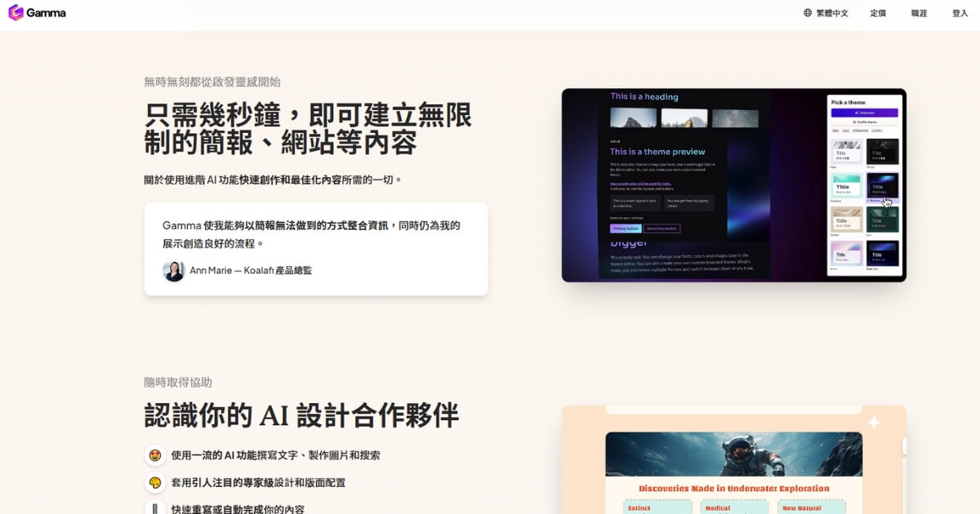Open the 定價 pricing page

878,13
